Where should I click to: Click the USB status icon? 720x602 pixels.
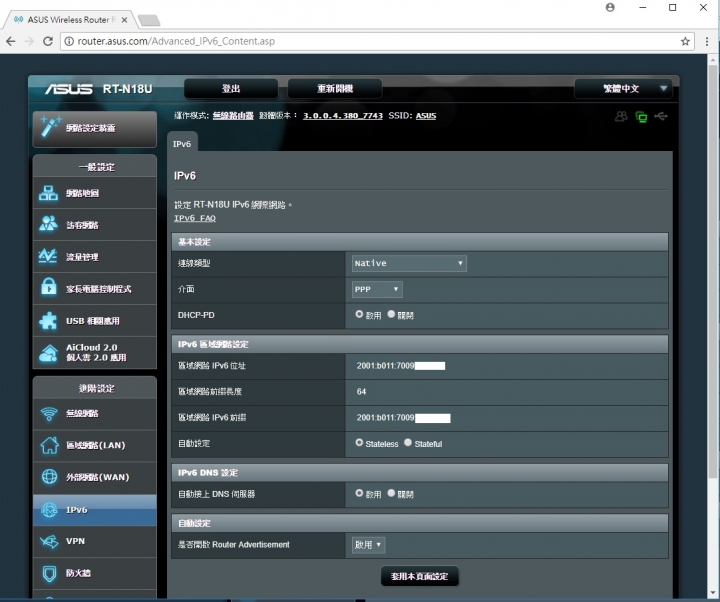pos(661,116)
